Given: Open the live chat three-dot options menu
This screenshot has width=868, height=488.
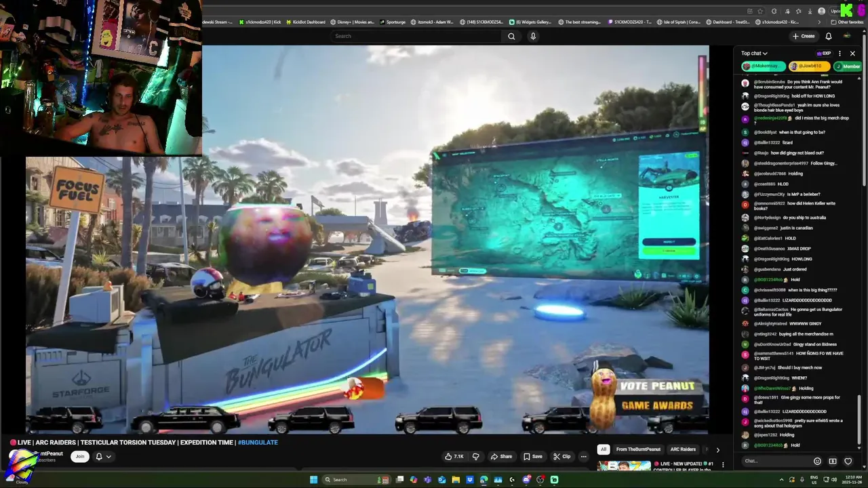Looking at the screenshot, I should (840, 54).
